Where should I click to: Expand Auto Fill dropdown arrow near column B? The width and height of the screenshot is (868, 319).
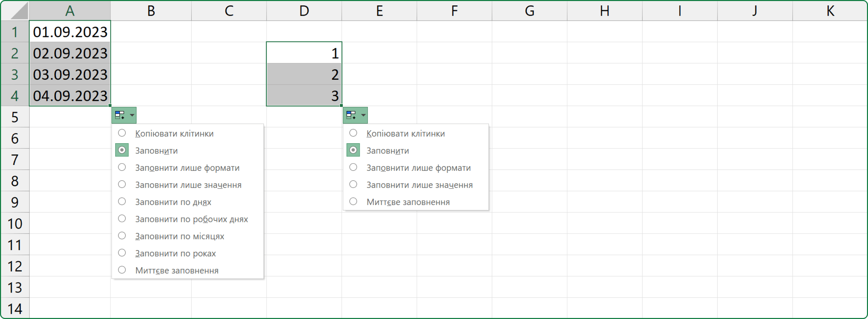(132, 115)
